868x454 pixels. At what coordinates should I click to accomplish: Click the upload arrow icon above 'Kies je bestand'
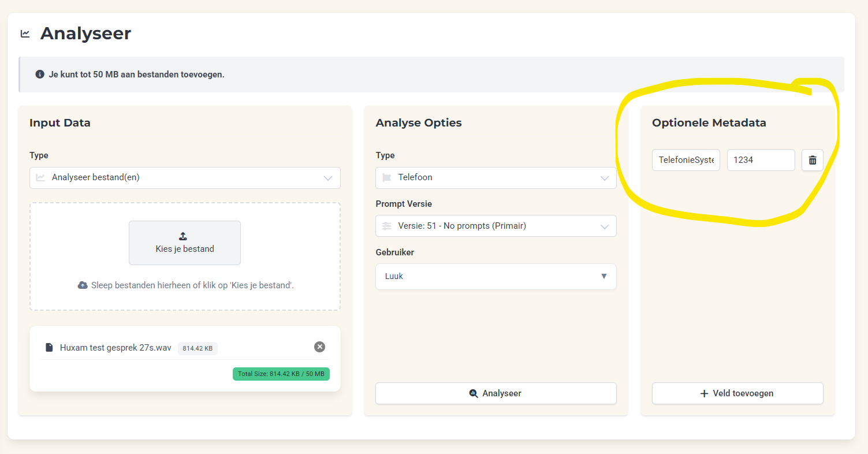click(x=183, y=236)
